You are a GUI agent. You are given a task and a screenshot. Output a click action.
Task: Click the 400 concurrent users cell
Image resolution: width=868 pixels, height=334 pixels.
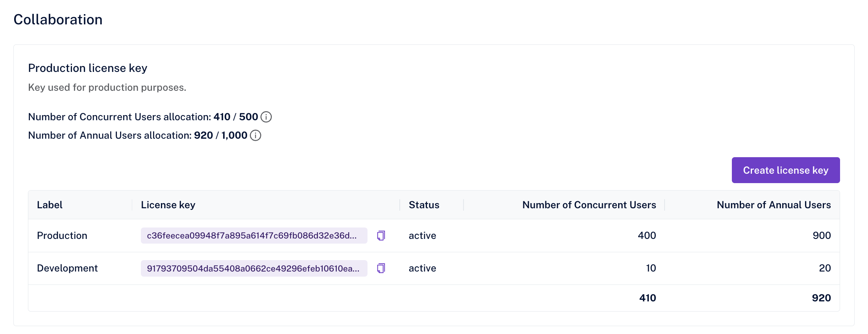[x=646, y=235]
